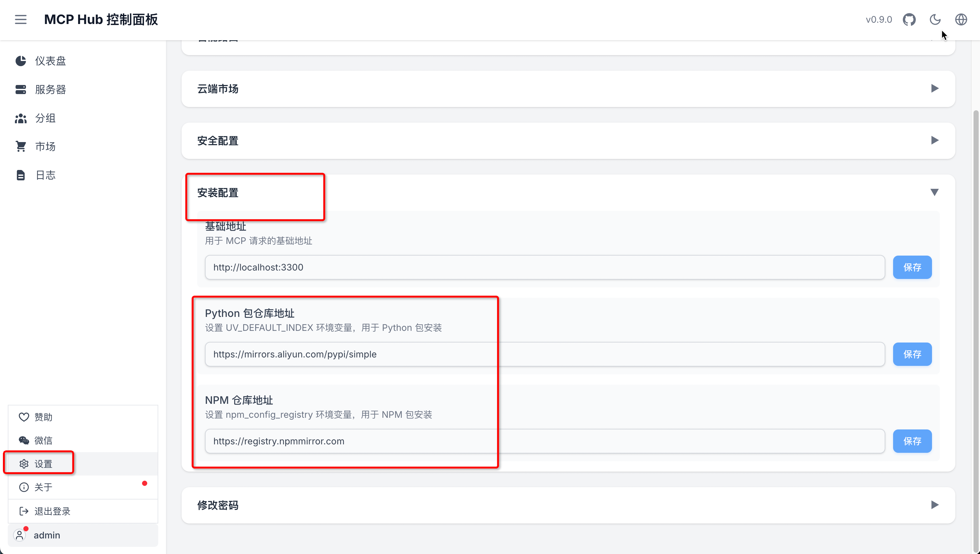Expand the 云端市场 section
Viewport: 980px width, 554px height.
[568, 89]
